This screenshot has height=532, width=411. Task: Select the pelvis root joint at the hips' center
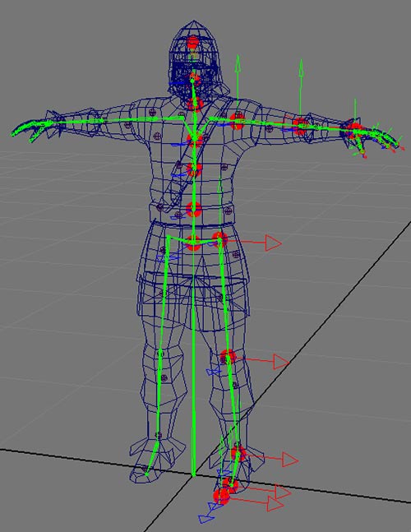[x=193, y=243]
